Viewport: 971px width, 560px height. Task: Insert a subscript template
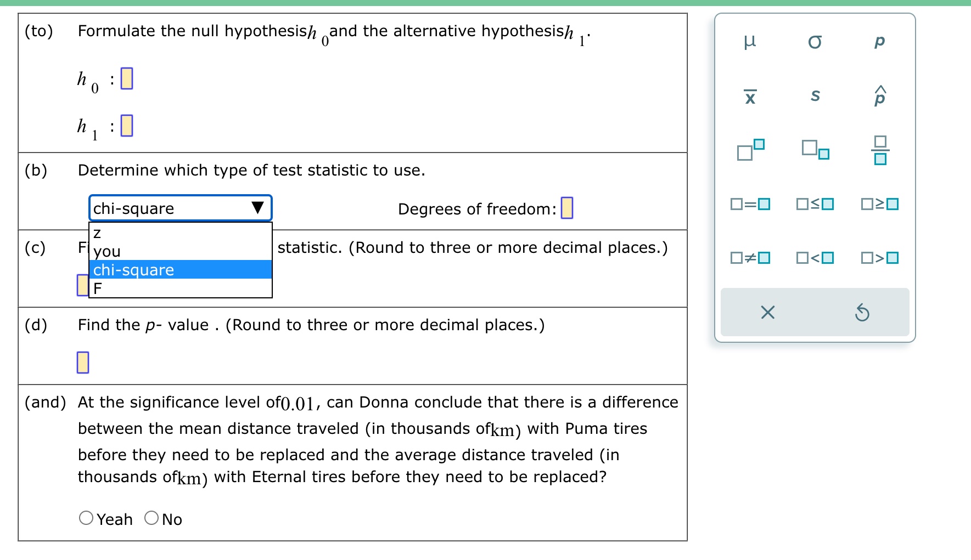tap(815, 151)
